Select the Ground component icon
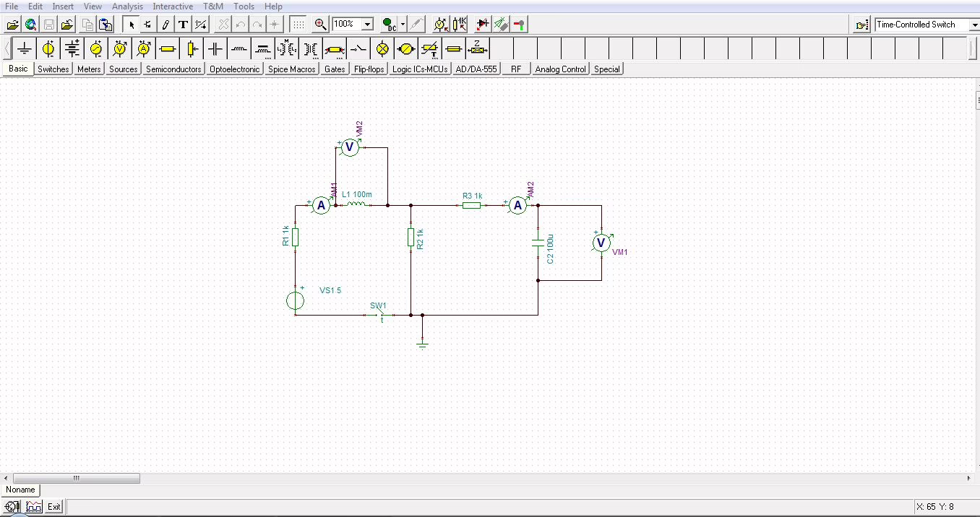 (x=25, y=49)
